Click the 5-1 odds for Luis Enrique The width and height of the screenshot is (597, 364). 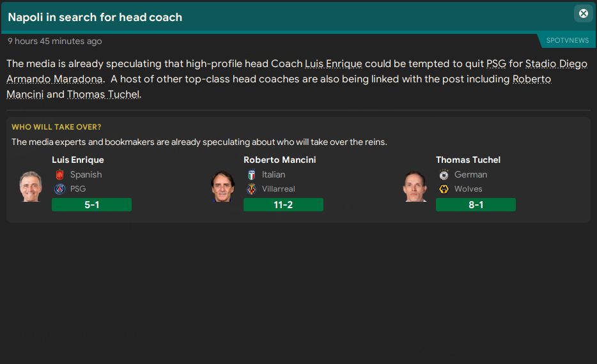91,205
